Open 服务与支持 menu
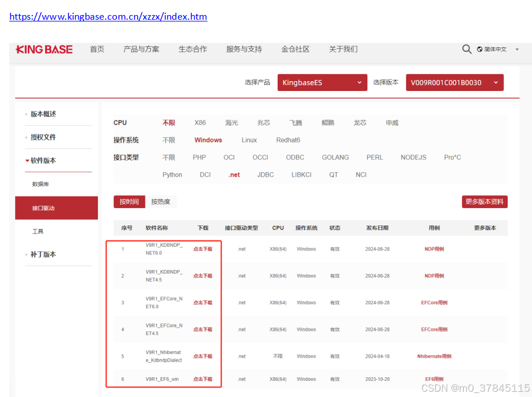Image resolution: width=532 pixels, height=397 pixels. click(244, 49)
